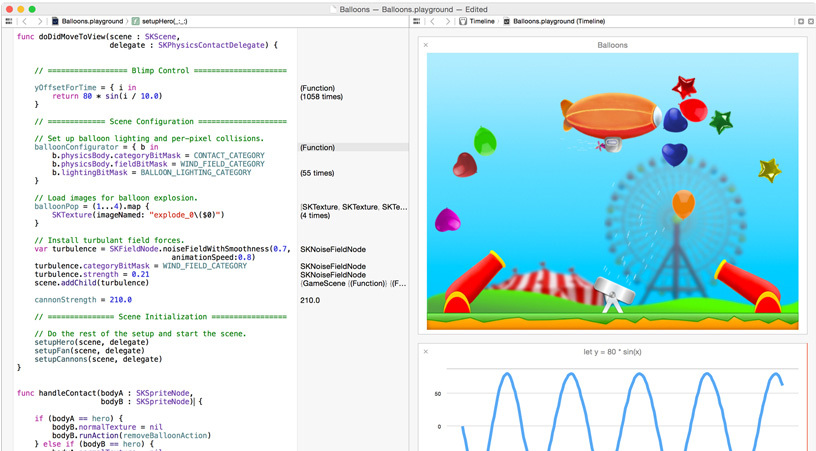Click 'scene.addChild(turbulence)' code line
Viewport: 816px width, 451px height.
pos(92,283)
